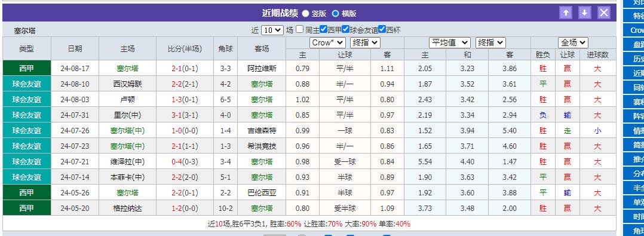Click the date 24-05-26
Screen dimensions: 644x236
point(75,193)
